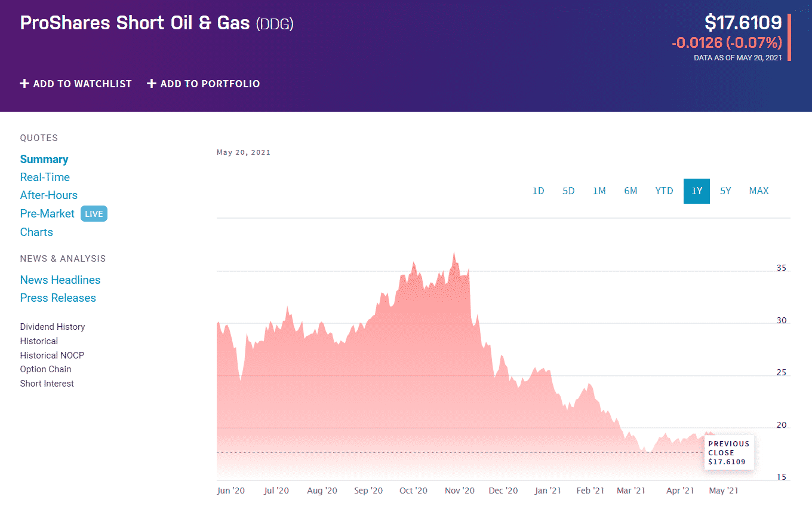The height and width of the screenshot is (521, 812).
Task: Click the ProShares Short Oil & Gas title
Action: pyautogui.click(x=135, y=23)
